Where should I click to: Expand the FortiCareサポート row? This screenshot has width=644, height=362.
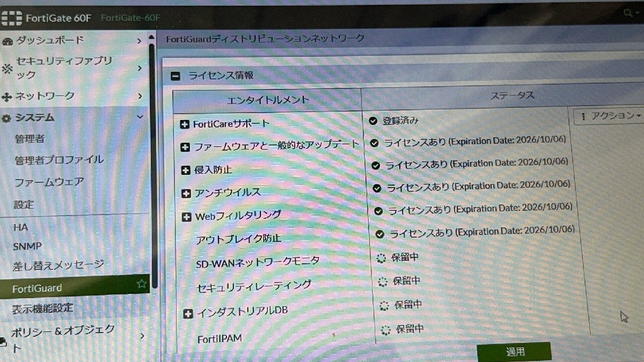[185, 124]
